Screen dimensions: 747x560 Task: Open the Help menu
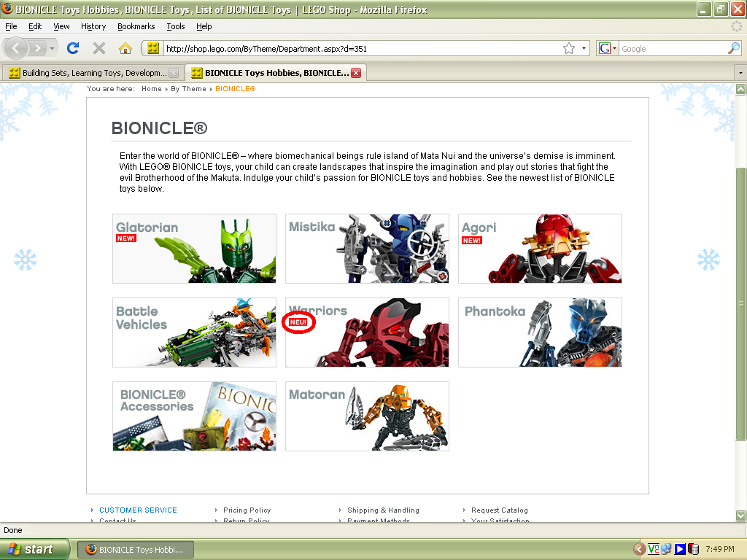pyautogui.click(x=204, y=26)
